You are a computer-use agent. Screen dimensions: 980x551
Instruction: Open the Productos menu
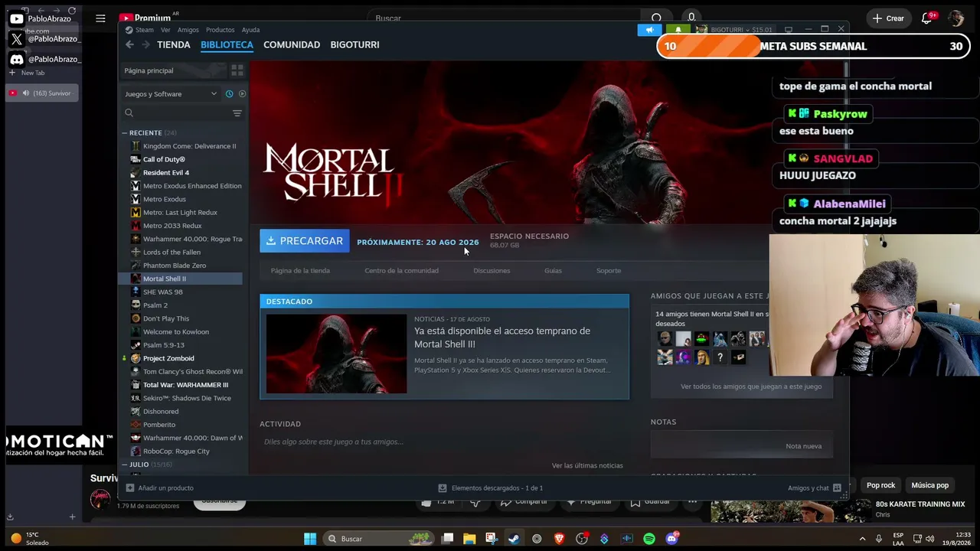[220, 30]
